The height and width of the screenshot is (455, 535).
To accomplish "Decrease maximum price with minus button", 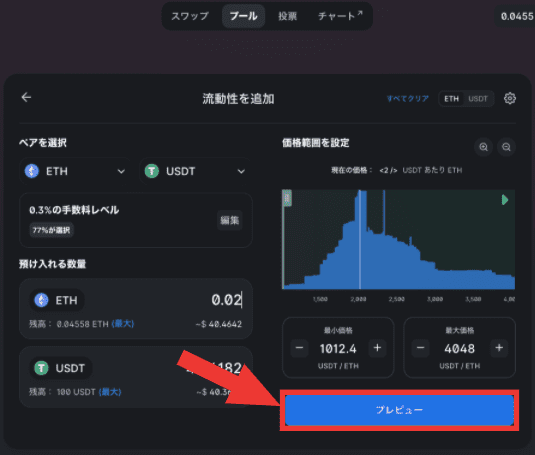I will tap(420, 348).
